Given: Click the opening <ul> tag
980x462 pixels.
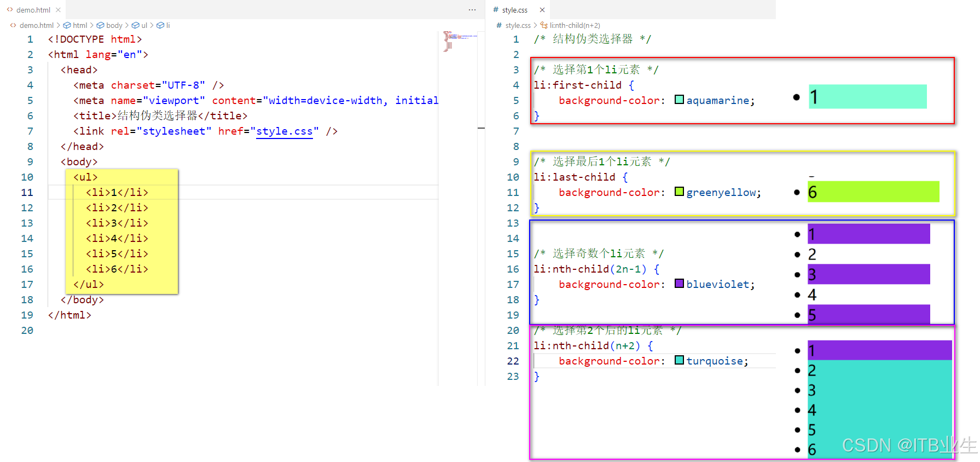Looking at the screenshot, I should [x=85, y=177].
